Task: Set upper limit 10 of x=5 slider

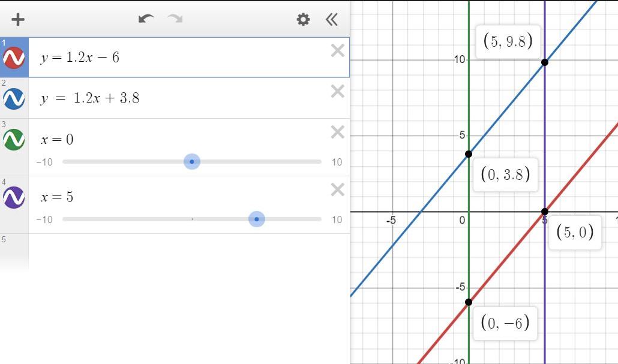Action: (x=337, y=219)
